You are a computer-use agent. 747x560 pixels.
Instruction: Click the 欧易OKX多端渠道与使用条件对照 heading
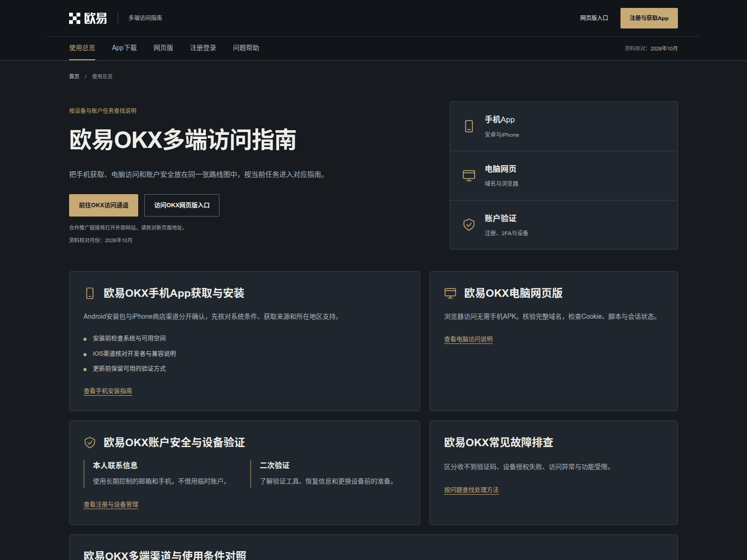click(x=165, y=555)
